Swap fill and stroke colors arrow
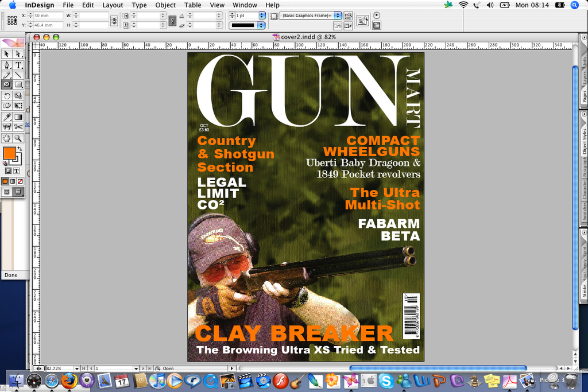Viewport: 588px width, 392px height. [20, 149]
